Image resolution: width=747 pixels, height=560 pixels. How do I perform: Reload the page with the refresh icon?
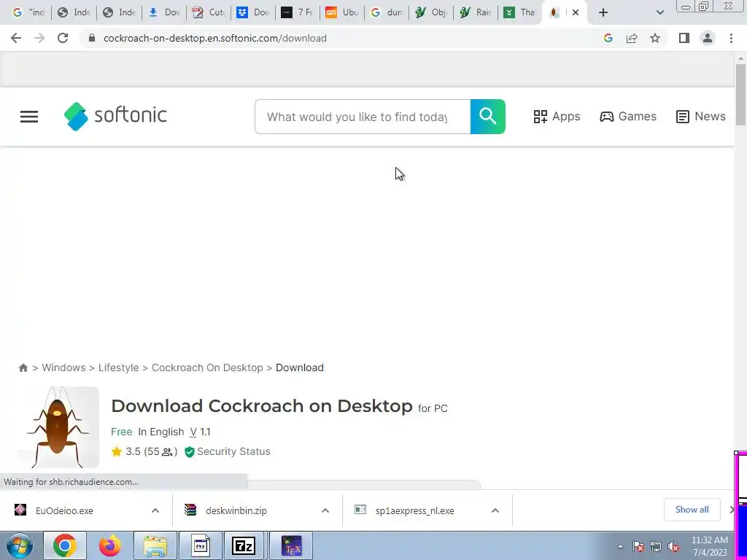click(x=63, y=38)
